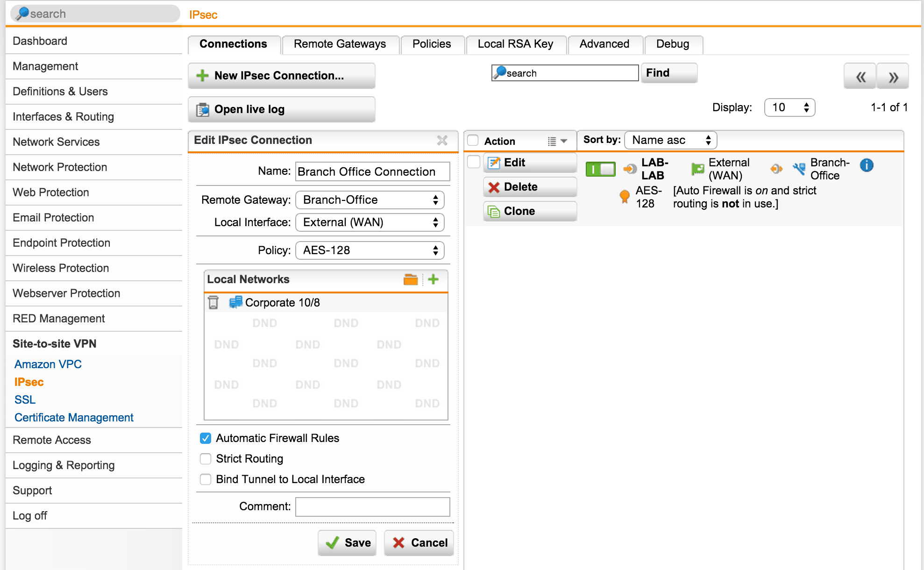This screenshot has width=924, height=570.
Task: Open Network Protection menu item
Action: point(94,167)
